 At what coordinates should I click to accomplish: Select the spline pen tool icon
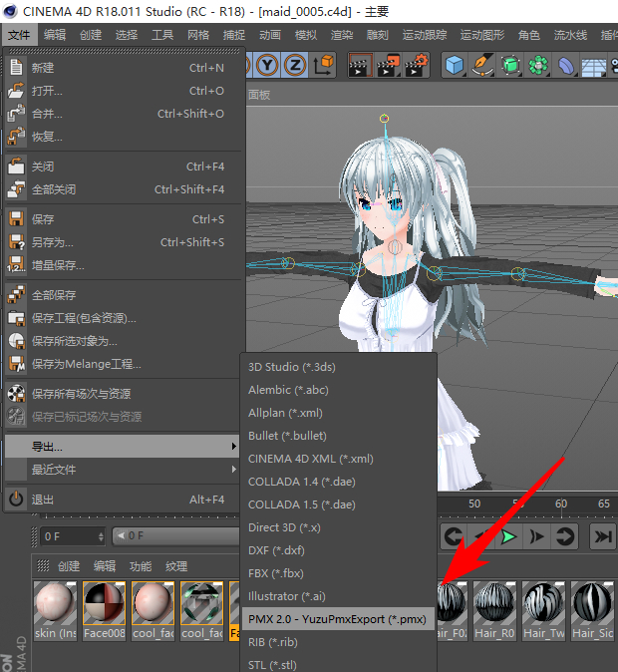pos(482,65)
